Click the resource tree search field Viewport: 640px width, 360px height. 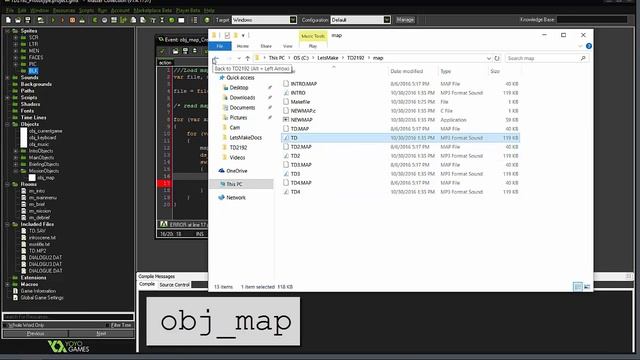coord(68,317)
